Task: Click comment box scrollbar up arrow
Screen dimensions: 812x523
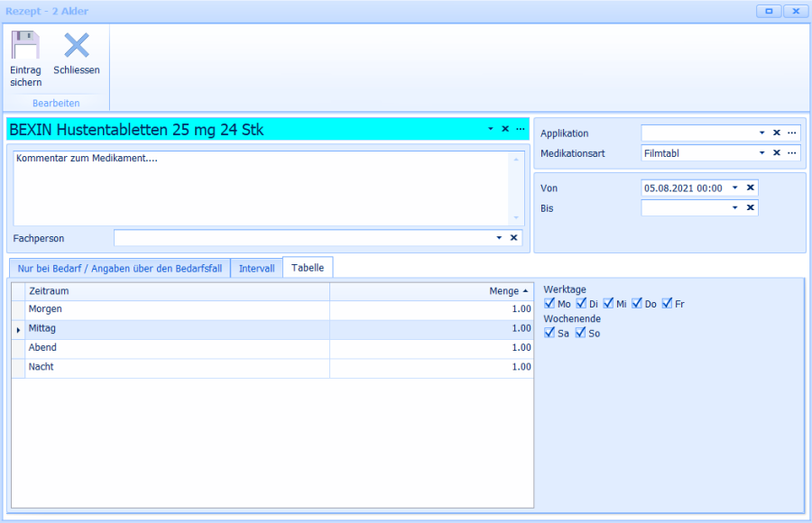Action: (516, 159)
